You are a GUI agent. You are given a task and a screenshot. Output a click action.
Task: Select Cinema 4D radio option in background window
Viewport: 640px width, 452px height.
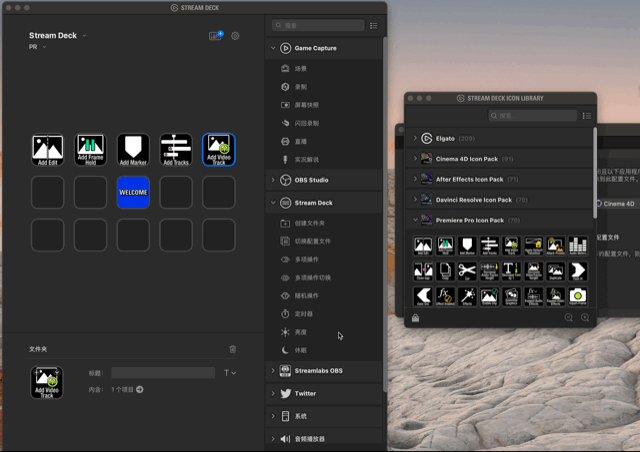[x=598, y=203]
